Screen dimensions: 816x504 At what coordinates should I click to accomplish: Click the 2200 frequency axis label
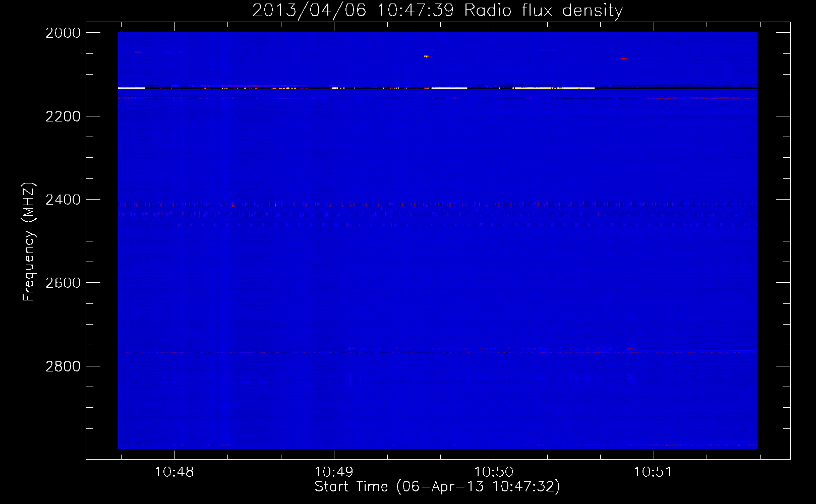[x=63, y=116]
